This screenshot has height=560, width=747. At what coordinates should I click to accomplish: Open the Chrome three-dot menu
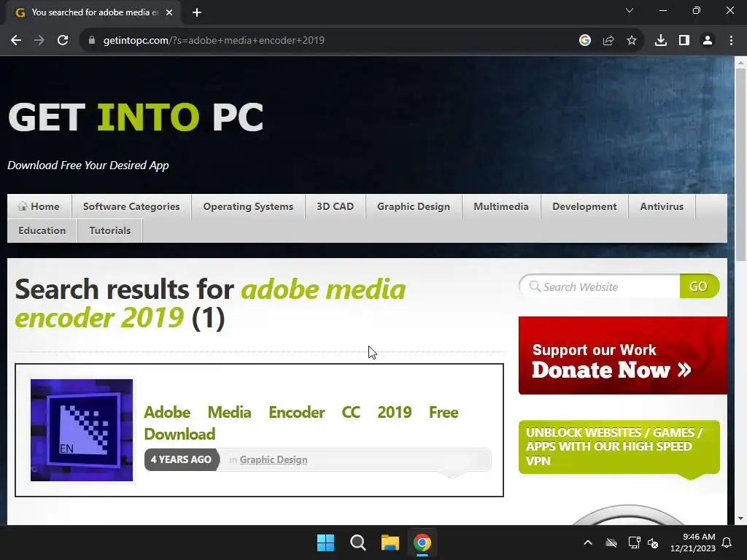click(731, 41)
